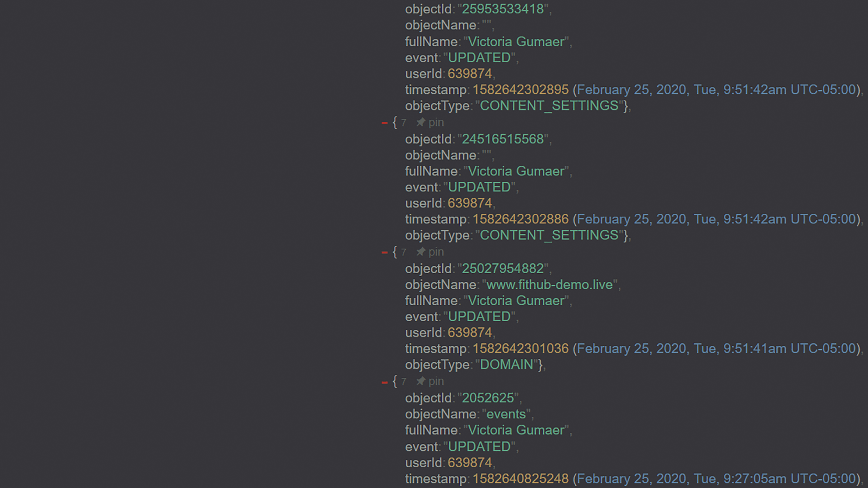Click the objectName key above fullName in 25953533418 object

tap(440, 25)
